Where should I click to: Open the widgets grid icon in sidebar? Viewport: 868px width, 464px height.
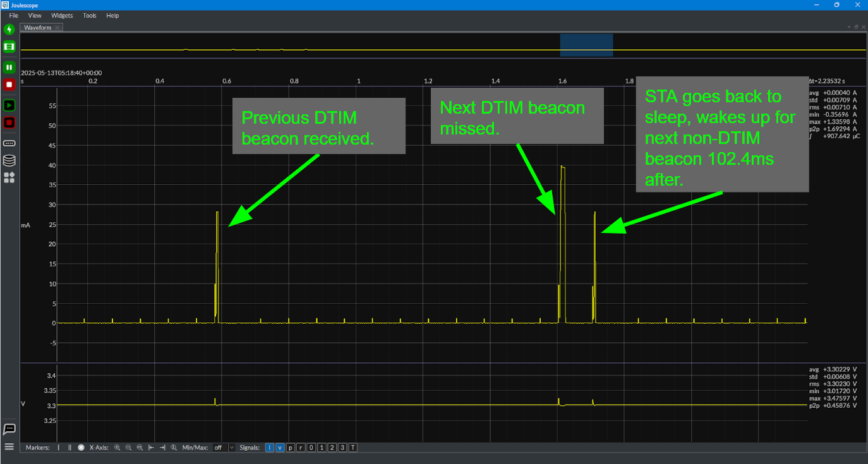coord(9,178)
